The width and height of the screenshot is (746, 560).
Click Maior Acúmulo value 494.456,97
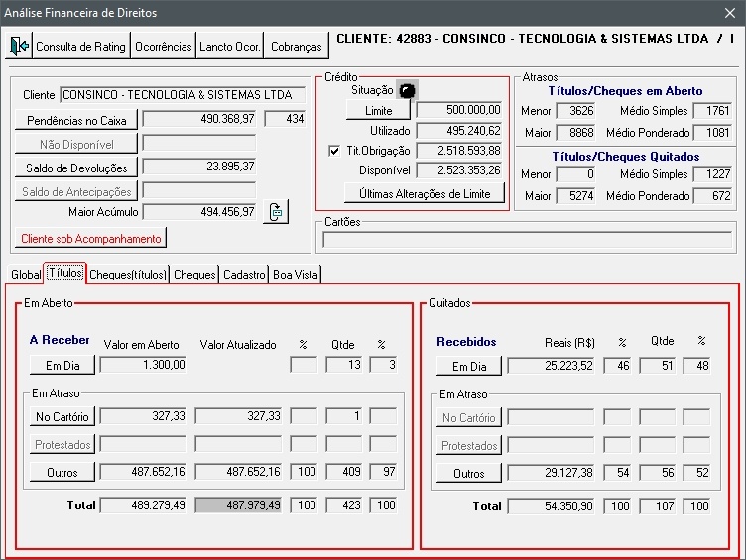click(198, 212)
